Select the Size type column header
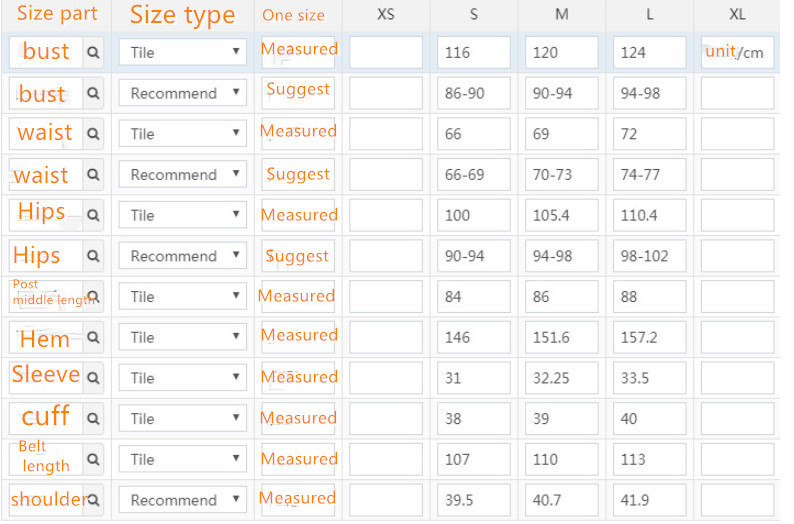 click(183, 15)
